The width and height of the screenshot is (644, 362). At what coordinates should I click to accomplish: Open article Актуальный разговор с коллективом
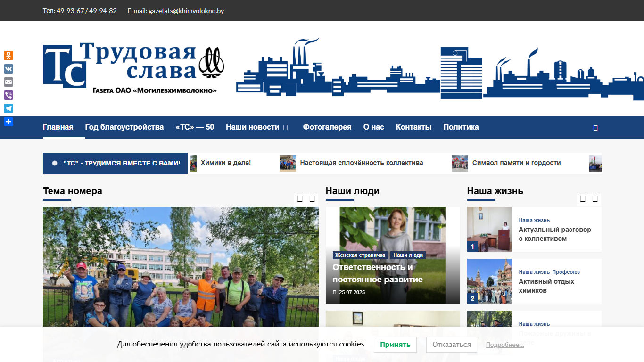tap(555, 234)
